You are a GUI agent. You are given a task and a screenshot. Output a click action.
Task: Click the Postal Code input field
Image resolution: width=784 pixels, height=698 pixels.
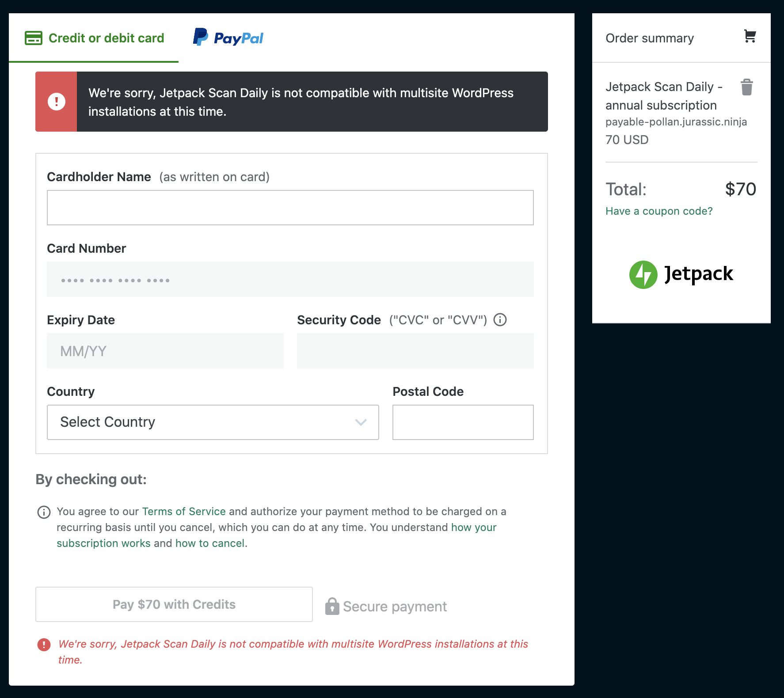tap(463, 422)
